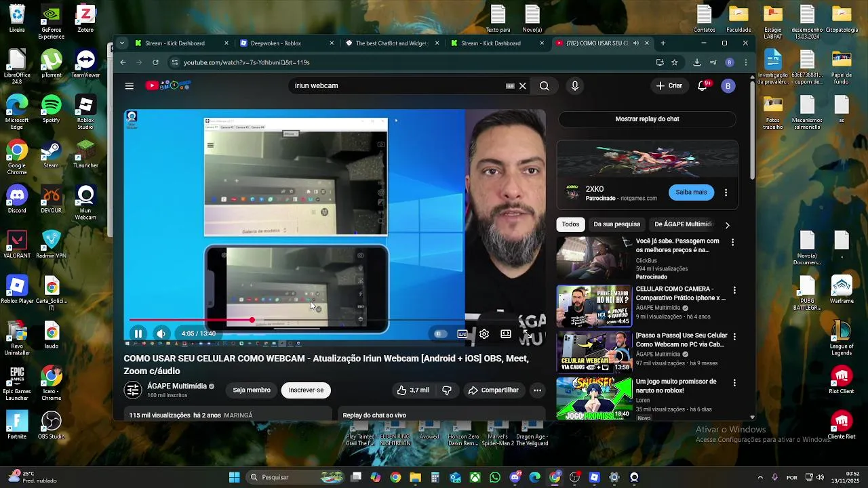Click Saiba mais on the 2XKO ad

pos(692,192)
